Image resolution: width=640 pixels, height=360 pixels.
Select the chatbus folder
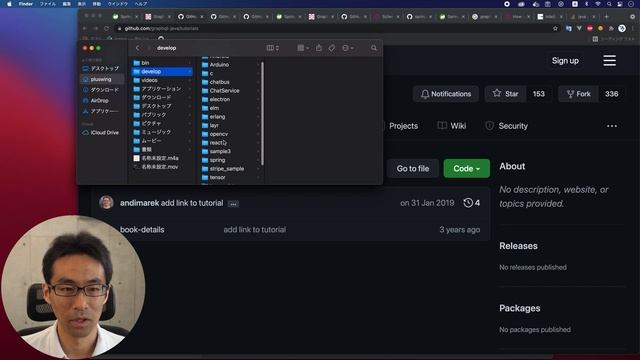click(x=230, y=82)
